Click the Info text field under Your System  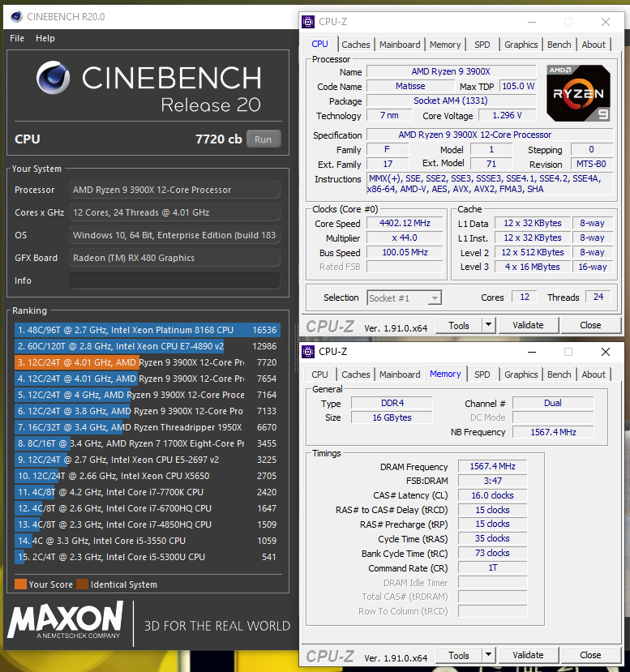point(174,280)
